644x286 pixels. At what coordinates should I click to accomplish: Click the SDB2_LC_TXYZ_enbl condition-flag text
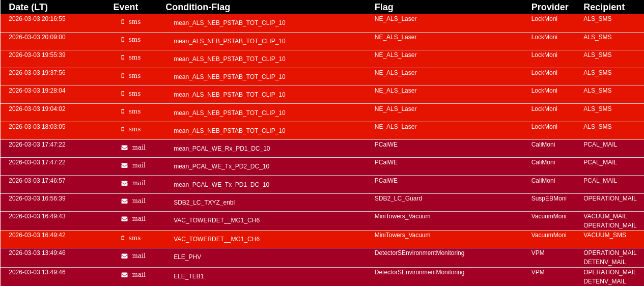coord(204,203)
